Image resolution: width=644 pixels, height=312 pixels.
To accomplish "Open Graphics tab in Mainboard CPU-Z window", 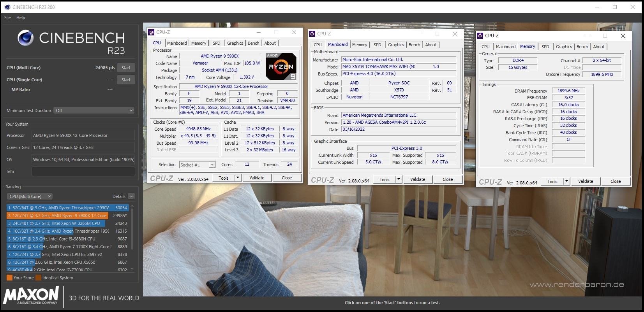I will coord(396,45).
